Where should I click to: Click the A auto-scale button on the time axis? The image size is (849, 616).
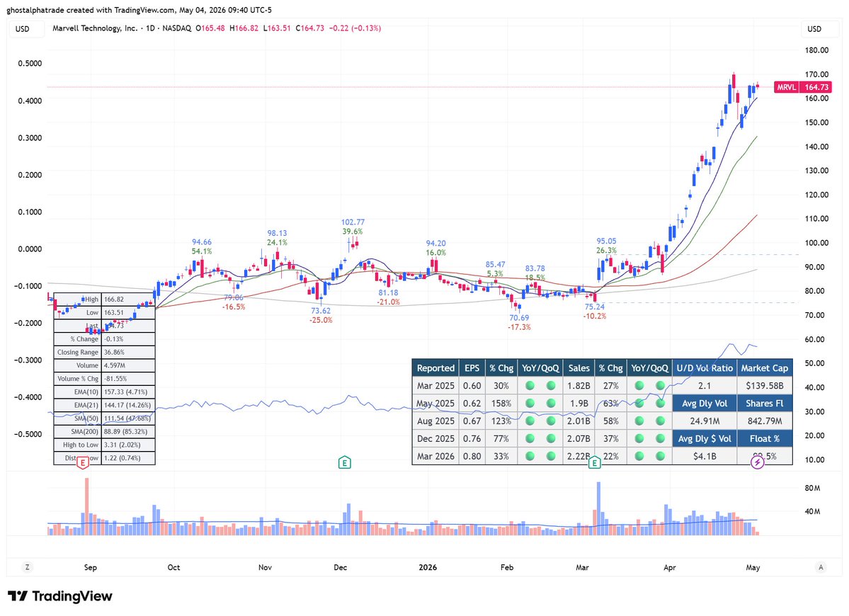click(821, 567)
